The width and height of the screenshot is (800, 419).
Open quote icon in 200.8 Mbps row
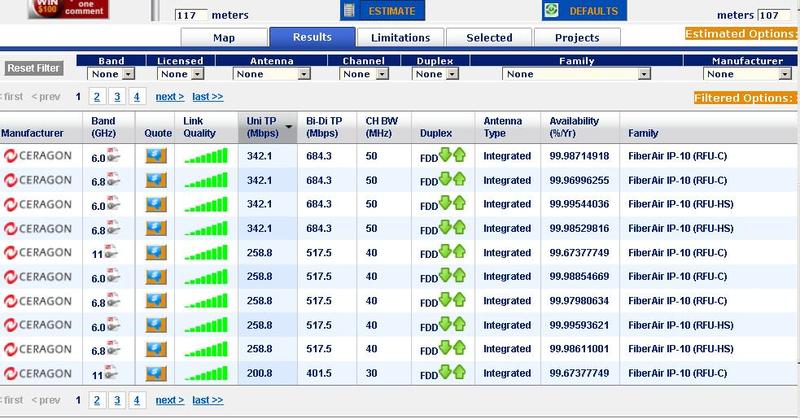coord(156,374)
